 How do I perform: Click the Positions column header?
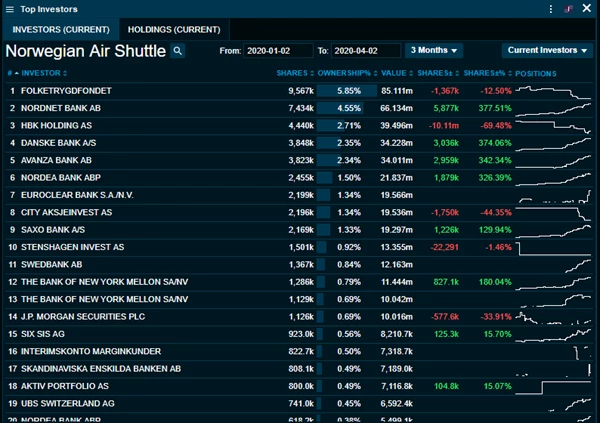point(536,73)
